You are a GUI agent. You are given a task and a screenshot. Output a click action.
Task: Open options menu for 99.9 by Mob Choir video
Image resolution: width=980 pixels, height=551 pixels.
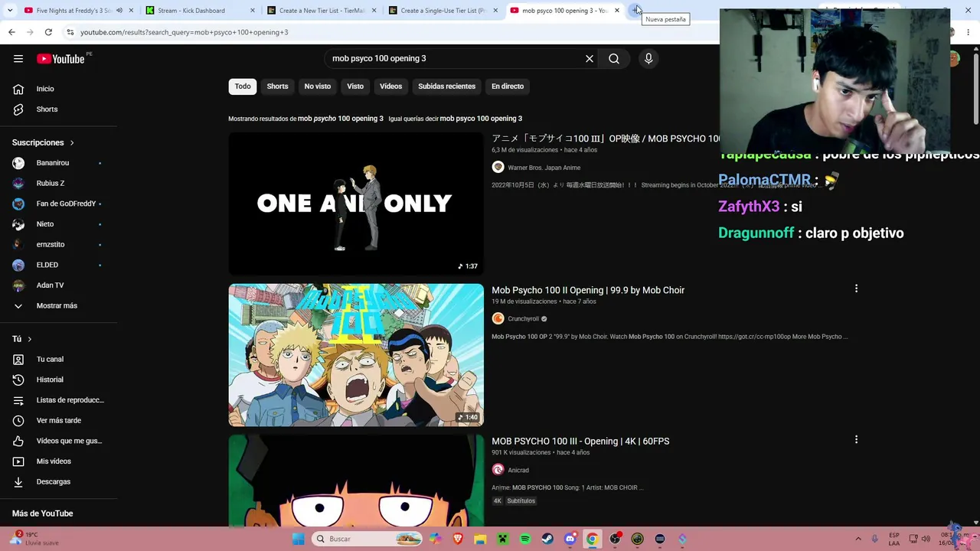tap(856, 289)
